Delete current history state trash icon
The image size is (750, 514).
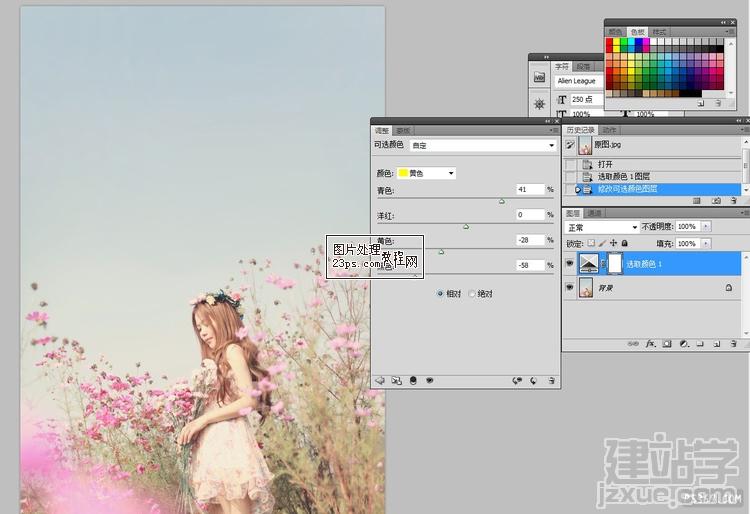(x=733, y=201)
